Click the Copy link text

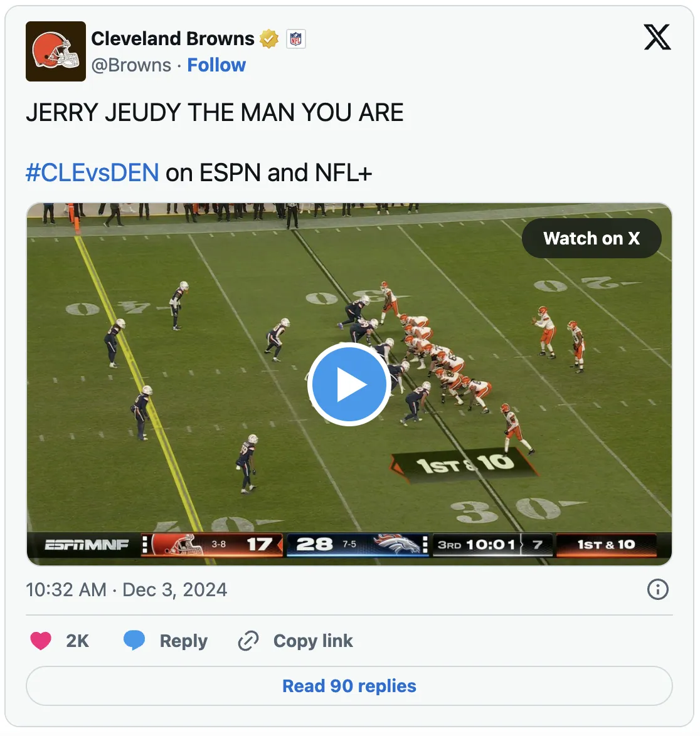313,641
